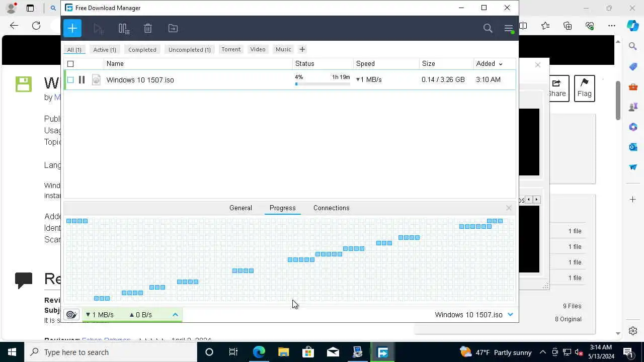Toggle sort arrow on Added column
This screenshot has width=644, height=362.
tap(500, 64)
